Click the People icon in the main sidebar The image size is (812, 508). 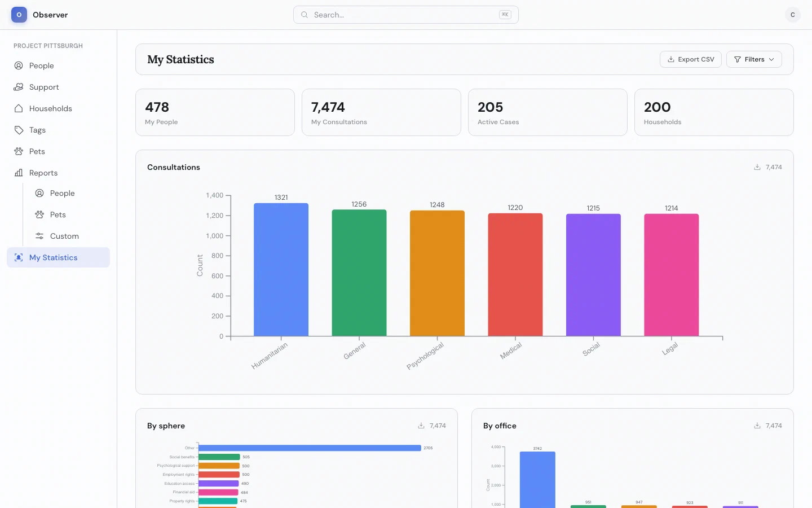[x=19, y=65]
